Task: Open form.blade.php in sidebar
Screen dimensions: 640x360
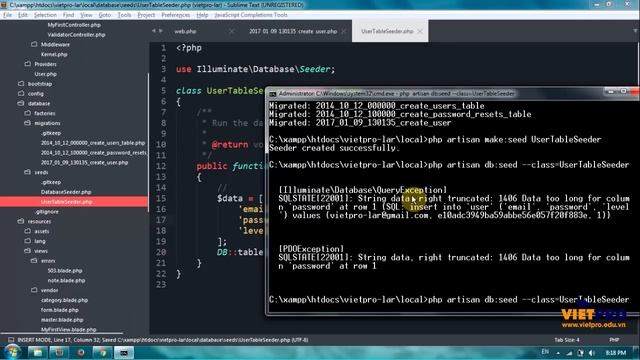Action: 60,310
